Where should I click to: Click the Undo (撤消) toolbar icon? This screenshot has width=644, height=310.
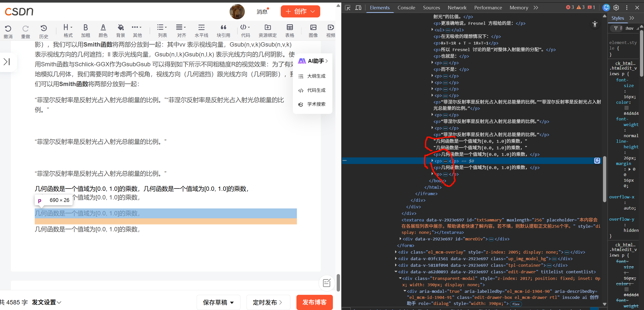click(x=8, y=29)
